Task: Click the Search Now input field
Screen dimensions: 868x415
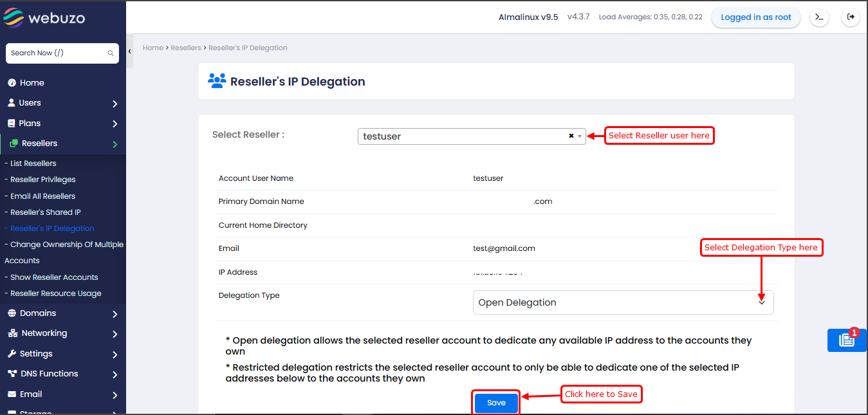Action: pos(57,53)
